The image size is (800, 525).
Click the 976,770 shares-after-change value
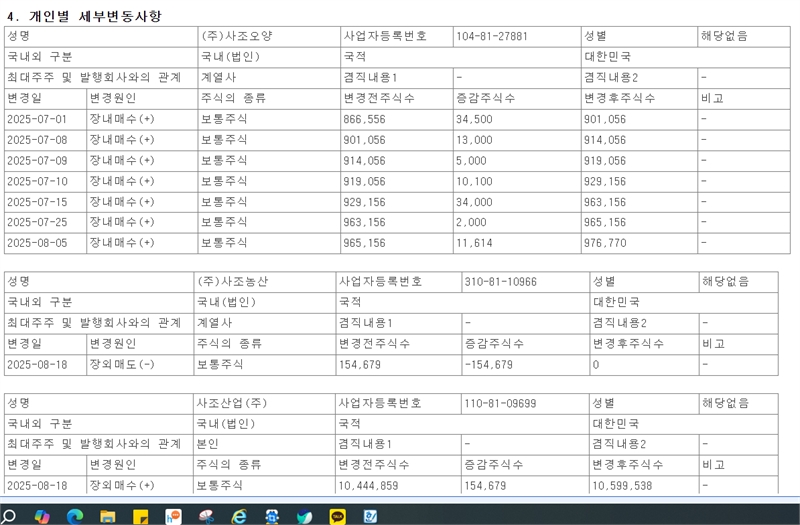pos(604,242)
